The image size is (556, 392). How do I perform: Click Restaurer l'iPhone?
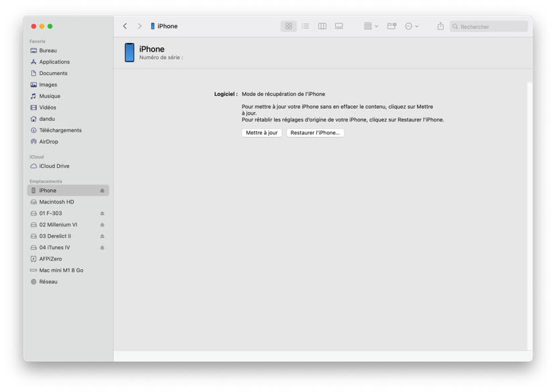315,132
